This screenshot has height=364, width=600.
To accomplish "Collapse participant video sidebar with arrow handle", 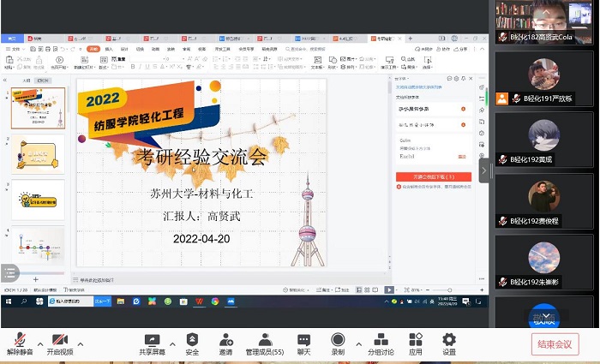I will [x=483, y=170].
